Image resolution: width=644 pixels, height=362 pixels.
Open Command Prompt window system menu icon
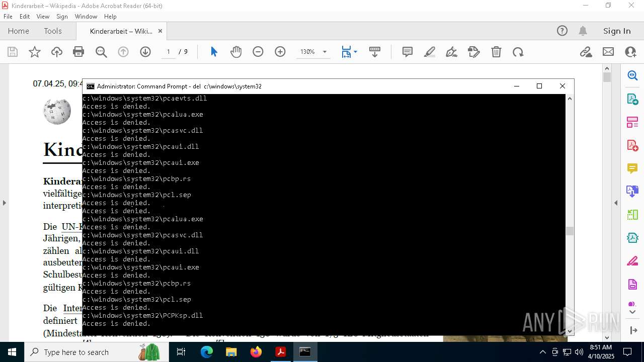tap(91, 86)
